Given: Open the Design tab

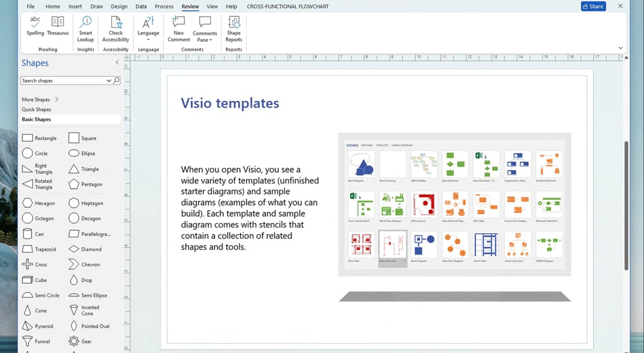Looking at the screenshot, I should [119, 7].
